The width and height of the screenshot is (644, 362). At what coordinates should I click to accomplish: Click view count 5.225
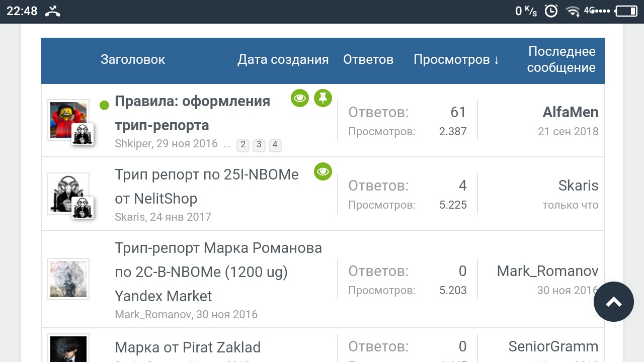click(x=453, y=205)
